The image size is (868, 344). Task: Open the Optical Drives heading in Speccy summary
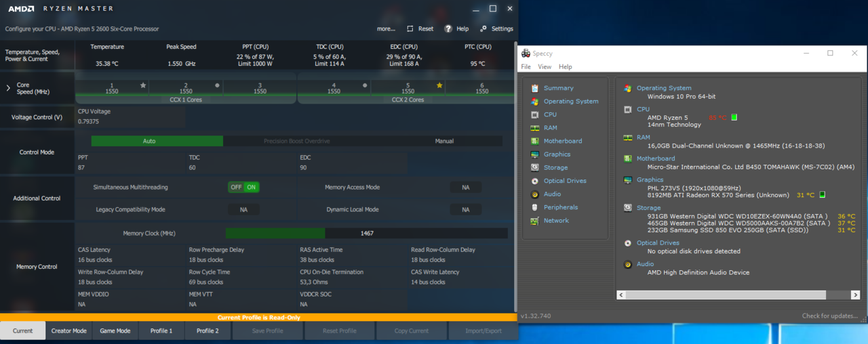pyautogui.click(x=658, y=242)
